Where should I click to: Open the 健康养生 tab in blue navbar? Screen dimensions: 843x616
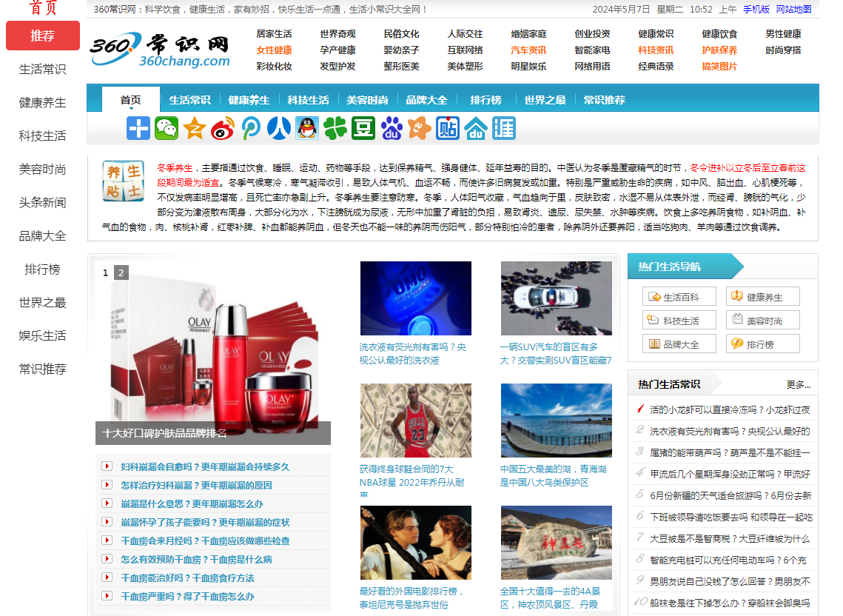tap(249, 100)
